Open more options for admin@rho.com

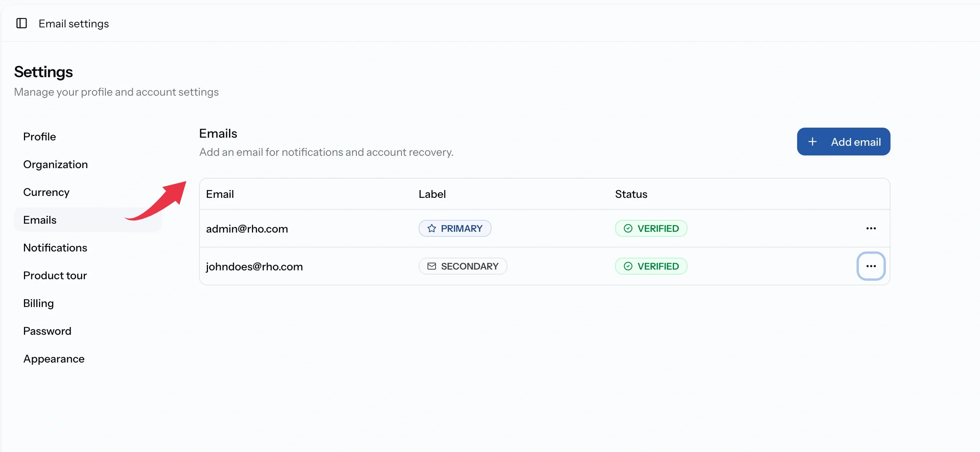click(871, 228)
